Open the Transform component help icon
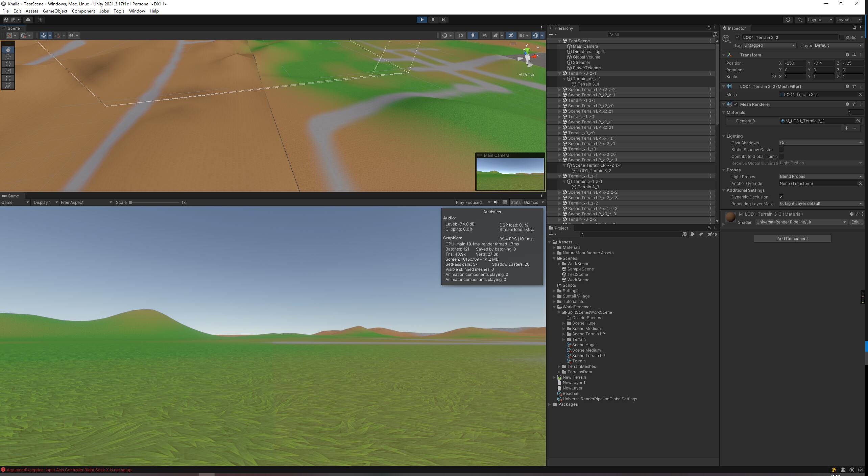868x476 pixels. (847, 55)
